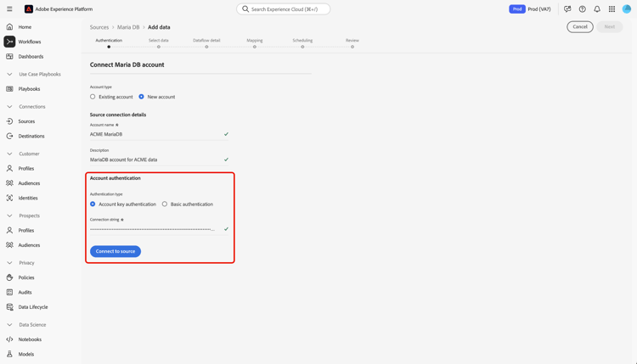The image size is (637, 364).
Task: Click Prospects Profiles person icon
Action: [x=9, y=230]
